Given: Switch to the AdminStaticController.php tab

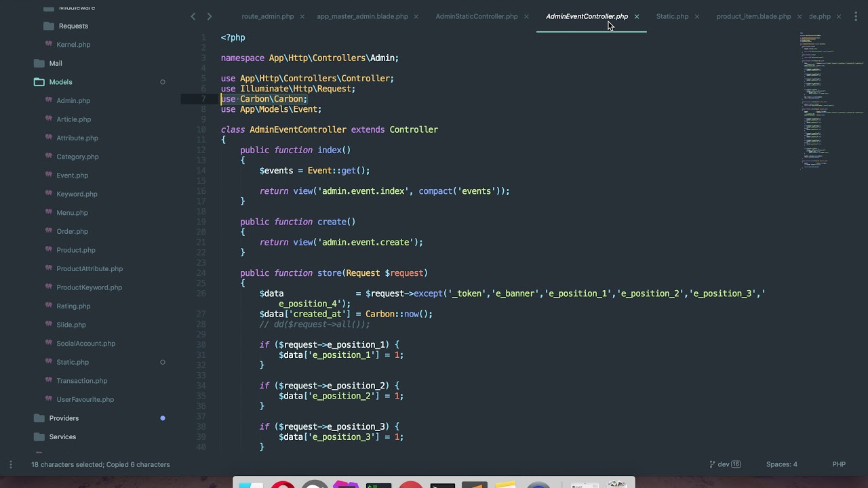Looking at the screenshot, I should [x=477, y=16].
